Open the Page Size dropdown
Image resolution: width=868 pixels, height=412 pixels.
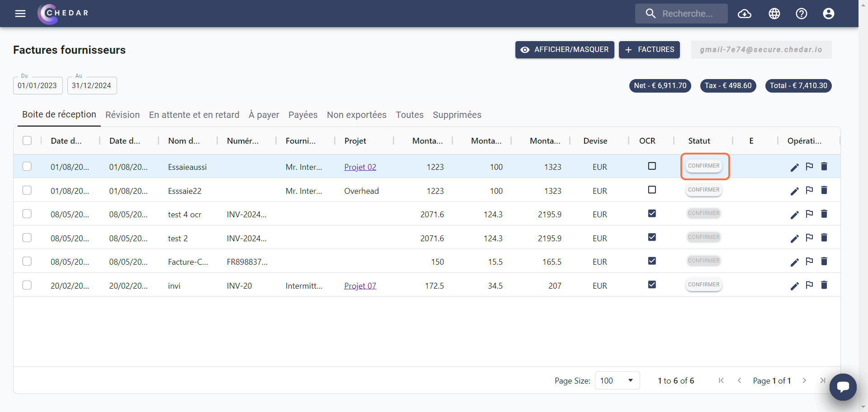[617, 380]
